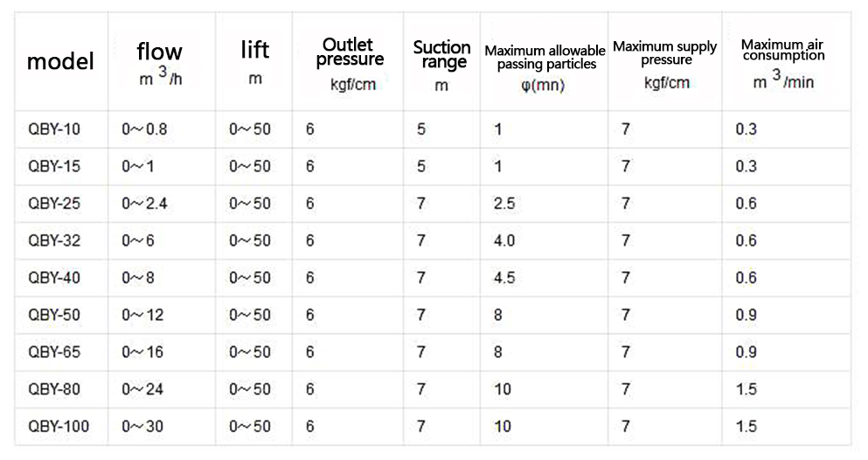868x460 pixels.
Task: Select the QBY-80 model cell
Action: pos(54,389)
